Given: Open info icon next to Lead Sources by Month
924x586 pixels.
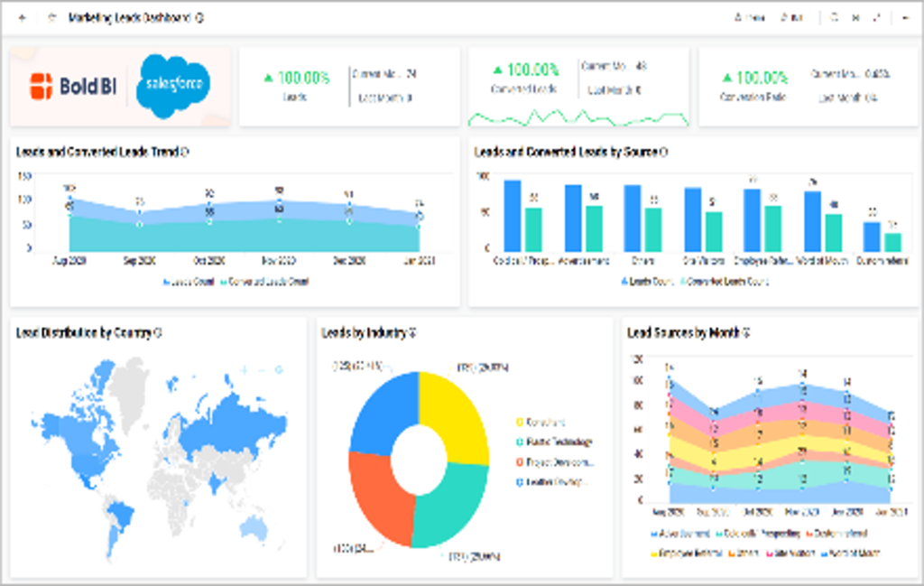Looking at the screenshot, I should click(x=746, y=333).
